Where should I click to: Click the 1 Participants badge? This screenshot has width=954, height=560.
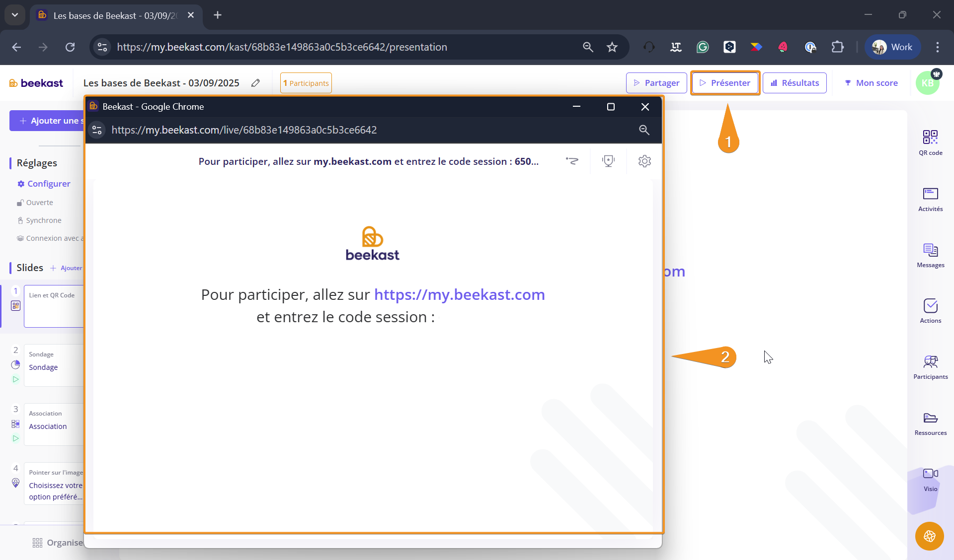306,83
